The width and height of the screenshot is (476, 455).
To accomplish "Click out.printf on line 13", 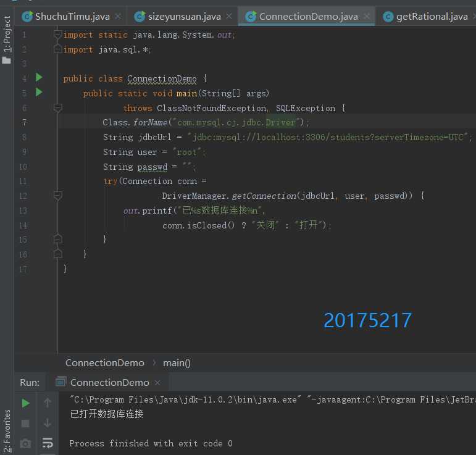I will pos(148,211).
